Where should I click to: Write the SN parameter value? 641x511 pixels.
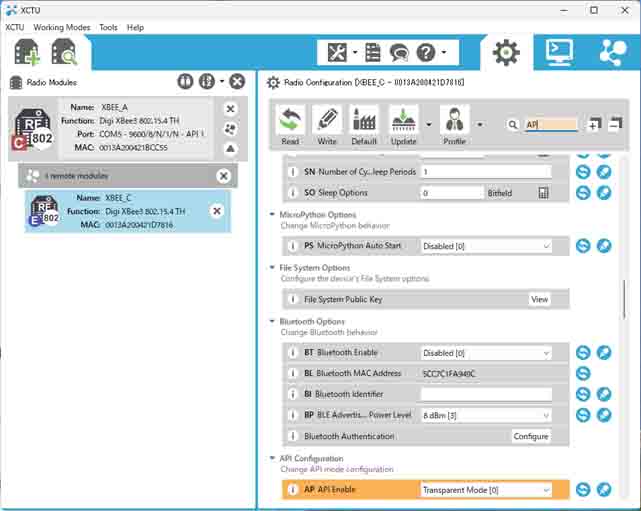604,172
